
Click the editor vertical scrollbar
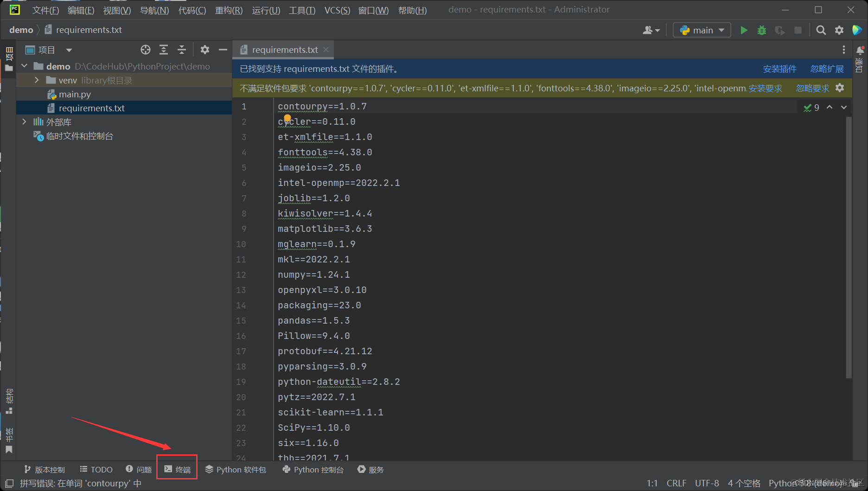849,247
